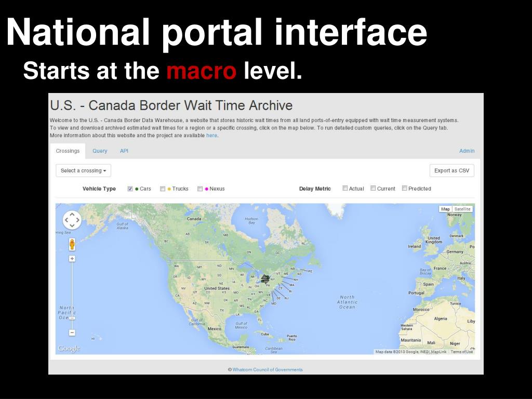Click the Google logo on map
Viewport: 532px width, 399px height.
click(x=69, y=349)
